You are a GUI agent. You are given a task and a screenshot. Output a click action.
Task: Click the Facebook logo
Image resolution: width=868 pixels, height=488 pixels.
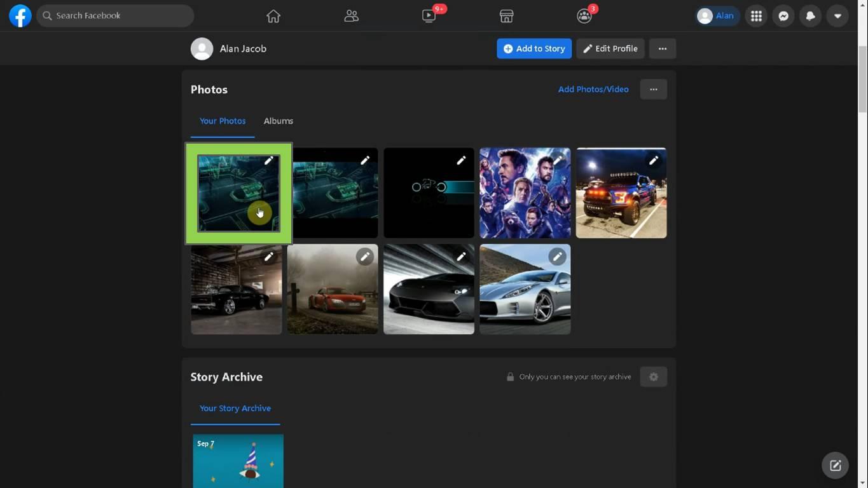pyautogui.click(x=20, y=16)
